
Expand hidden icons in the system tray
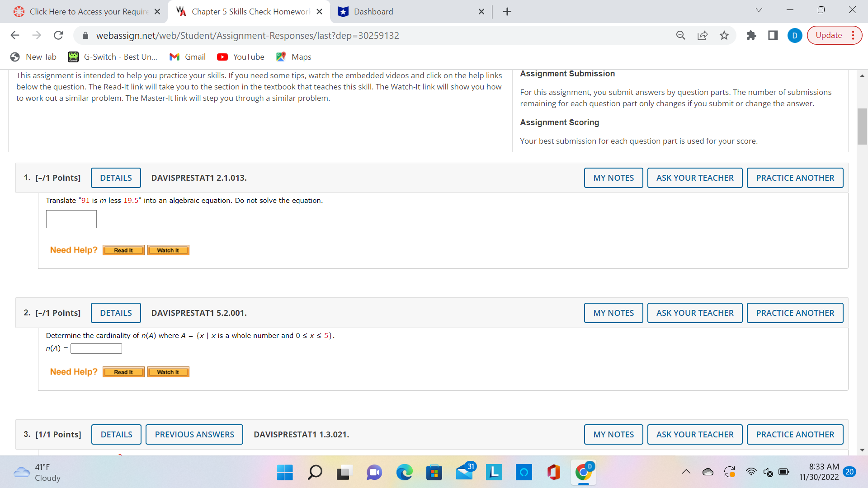685,472
